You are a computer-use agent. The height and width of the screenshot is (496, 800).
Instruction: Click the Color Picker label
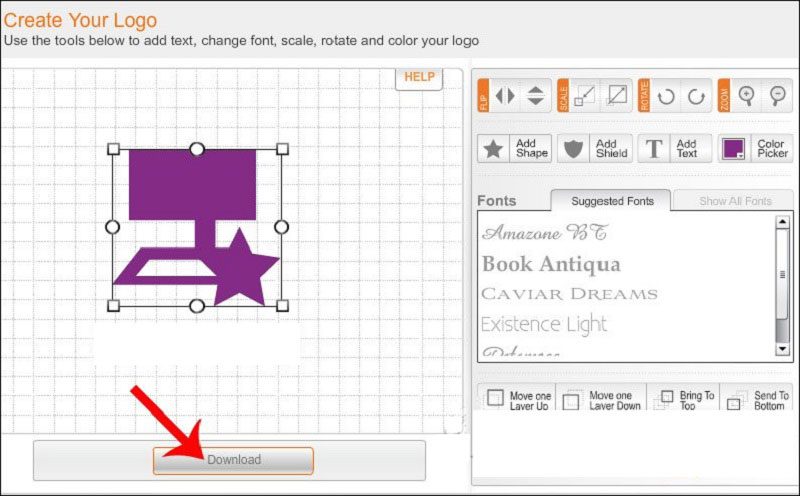(x=772, y=148)
